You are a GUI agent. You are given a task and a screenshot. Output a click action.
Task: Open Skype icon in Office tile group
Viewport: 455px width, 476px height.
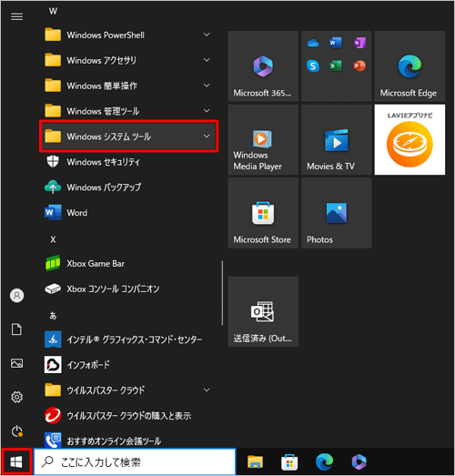tap(313, 66)
